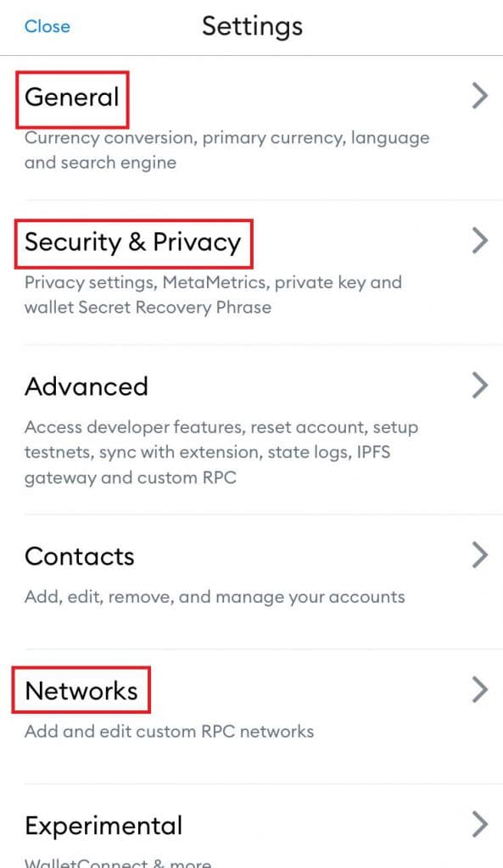Tap 'Add, edit, remove' accounts description
This screenshot has height=868, width=503.
click(215, 597)
